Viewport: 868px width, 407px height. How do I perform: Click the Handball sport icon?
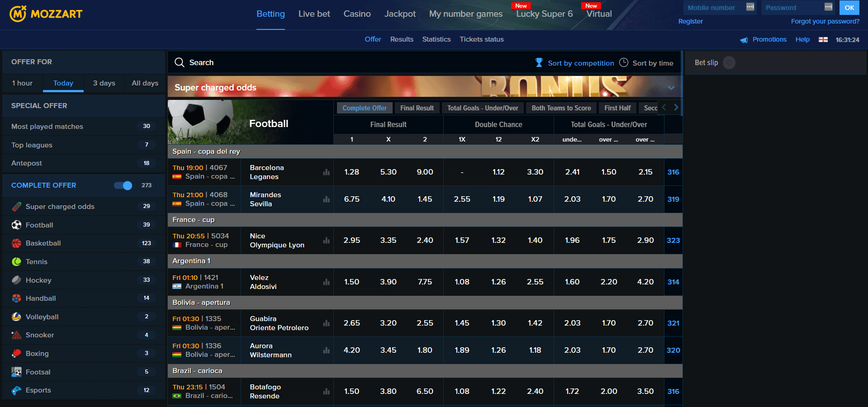(x=17, y=298)
